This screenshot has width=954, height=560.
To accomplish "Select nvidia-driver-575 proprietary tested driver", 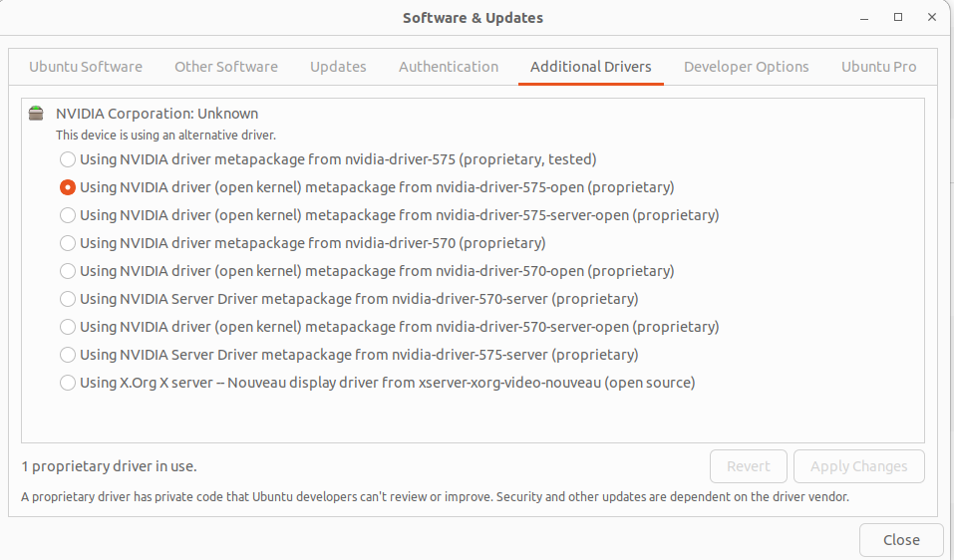I will coord(68,159).
